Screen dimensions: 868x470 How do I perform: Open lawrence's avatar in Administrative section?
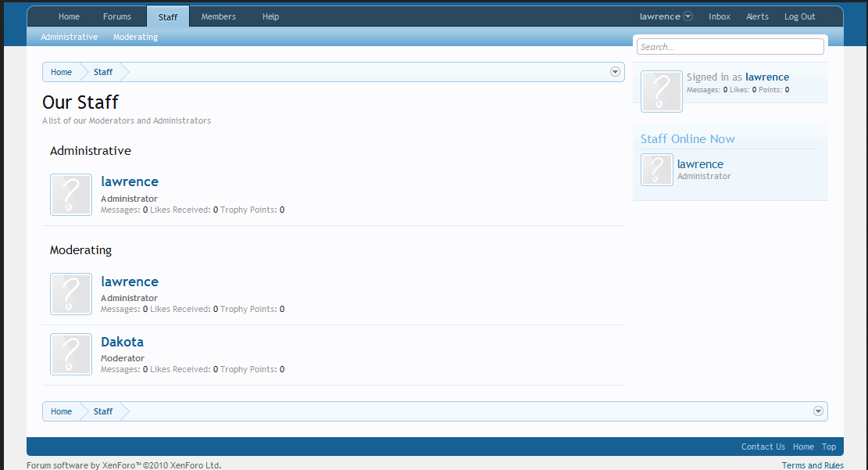tap(71, 195)
